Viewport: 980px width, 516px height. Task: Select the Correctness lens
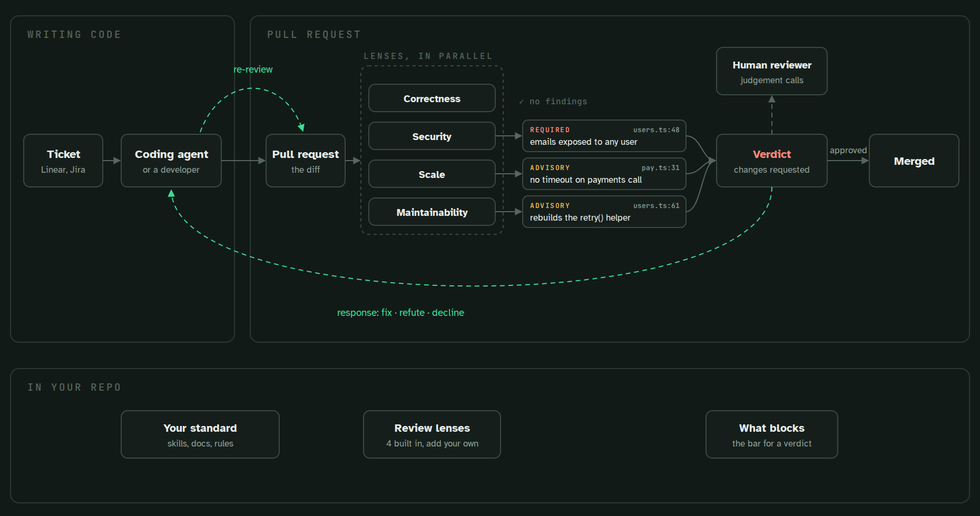(432, 98)
